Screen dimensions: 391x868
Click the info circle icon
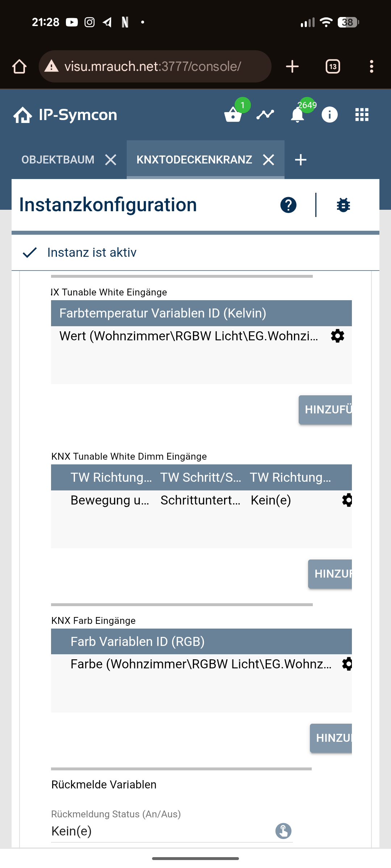click(x=329, y=115)
